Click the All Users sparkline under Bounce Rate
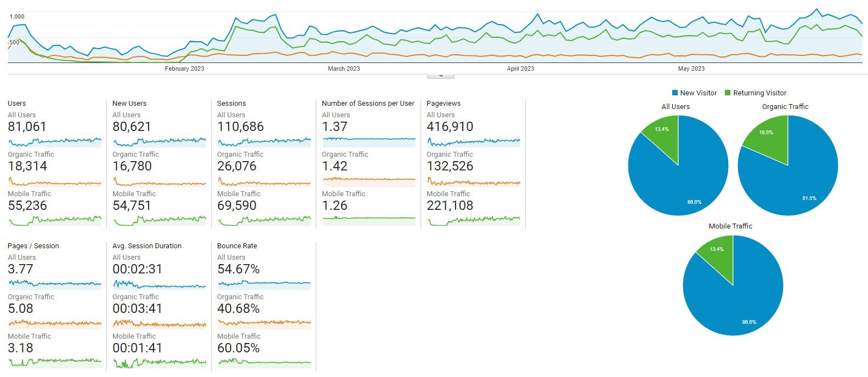This screenshot has height=377, width=868. click(x=264, y=284)
